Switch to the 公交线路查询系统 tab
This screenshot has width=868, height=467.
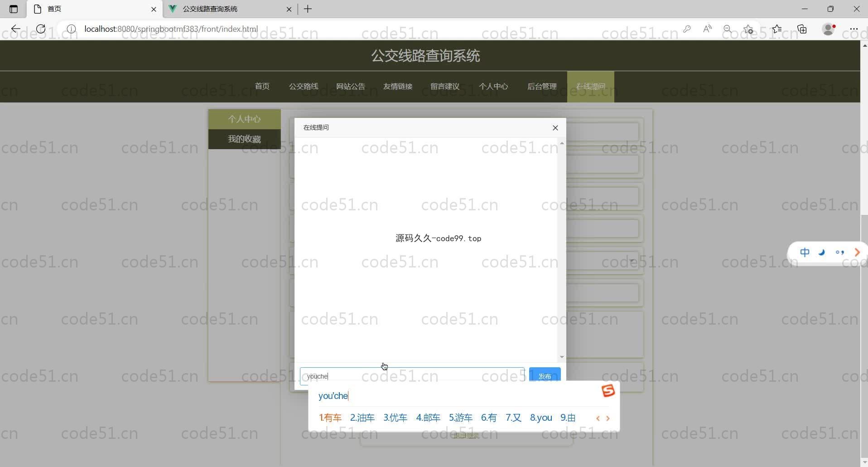tap(230, 9)
